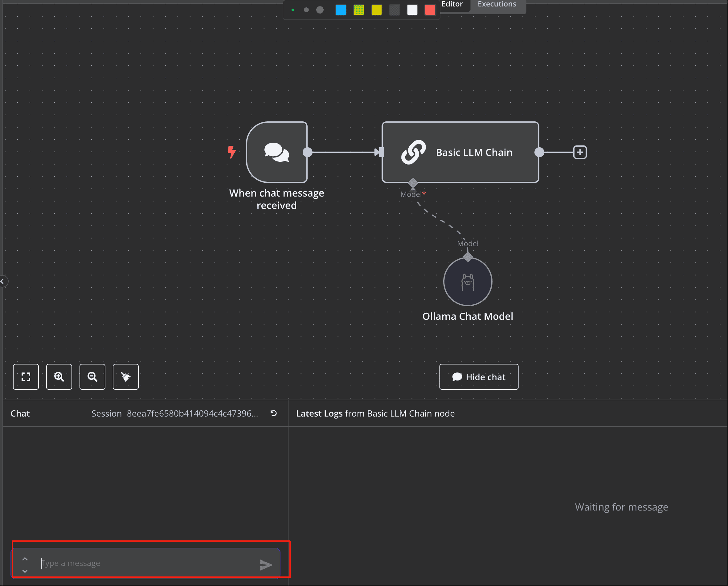The width and height of the screenshot is (728, 586).
Task: Send the chat message
Action: pyautogui.click(x=266, y=564)
